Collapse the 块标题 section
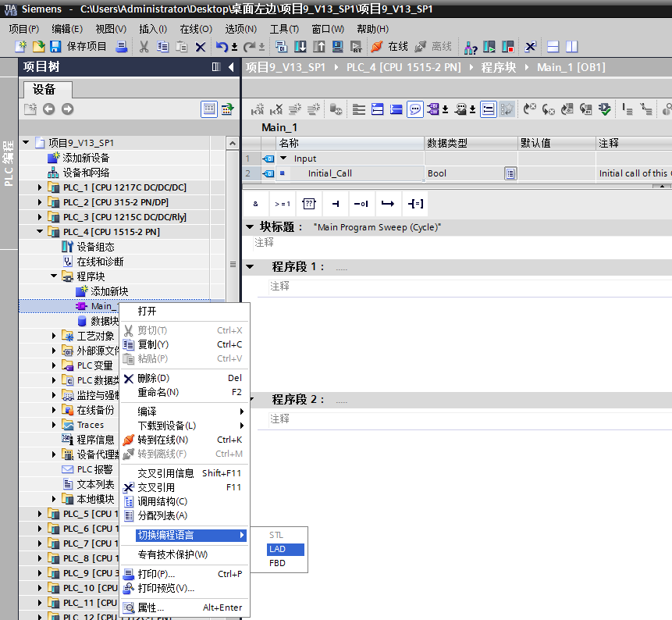 [250, 226]
